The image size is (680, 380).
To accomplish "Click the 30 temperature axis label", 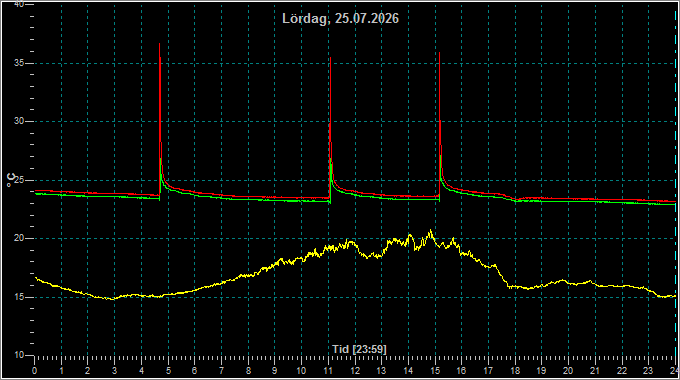I will click(x=19, y=121).
